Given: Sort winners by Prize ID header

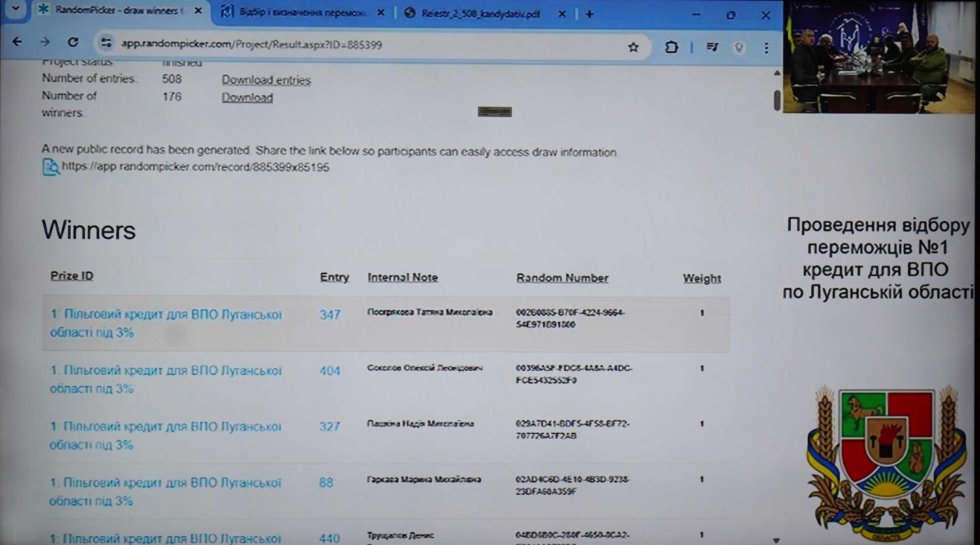Looking at the screenshot, I should point(71,276).
